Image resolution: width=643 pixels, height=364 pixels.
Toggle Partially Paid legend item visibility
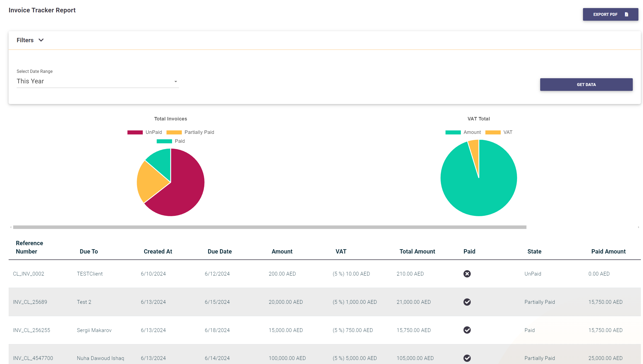click(x=190, y=132)
